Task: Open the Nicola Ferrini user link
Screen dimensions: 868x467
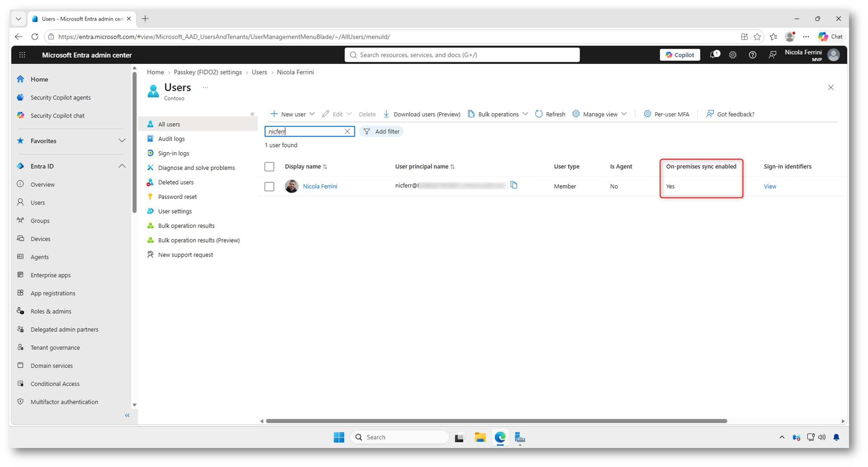Action: [x=320, y=186]
